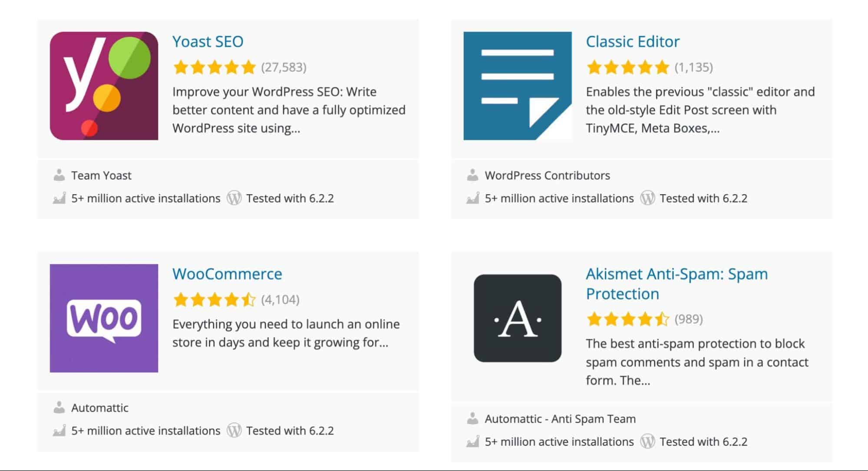Click the Yoast SEO plugin logo
868x471 pixels.
pyautogui.click(x=104, y=86)
